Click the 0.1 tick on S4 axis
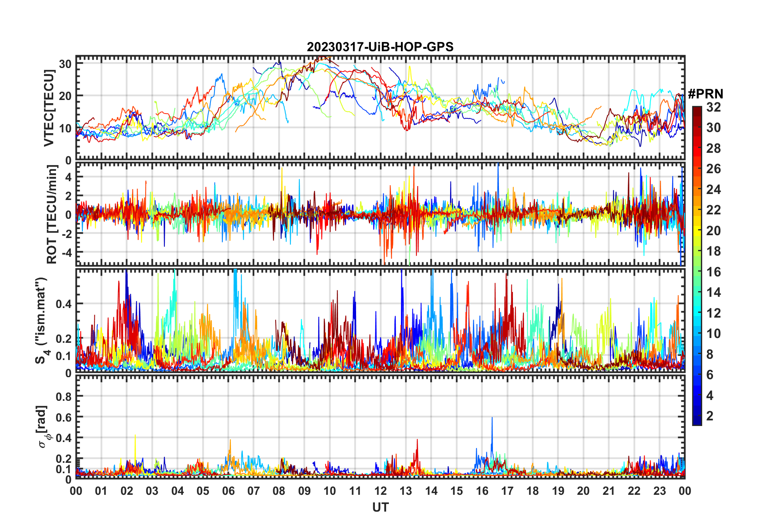This screenshot has width=761, height=532. tap(64, 356)
